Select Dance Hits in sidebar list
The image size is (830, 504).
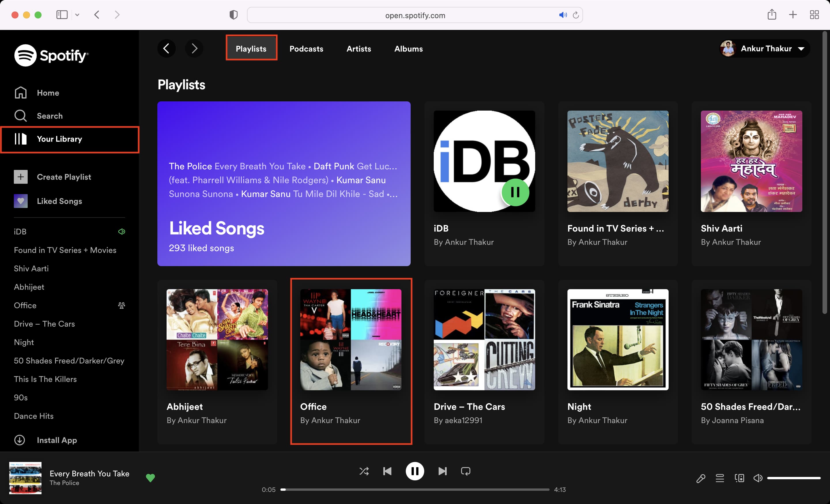[34, 416]
